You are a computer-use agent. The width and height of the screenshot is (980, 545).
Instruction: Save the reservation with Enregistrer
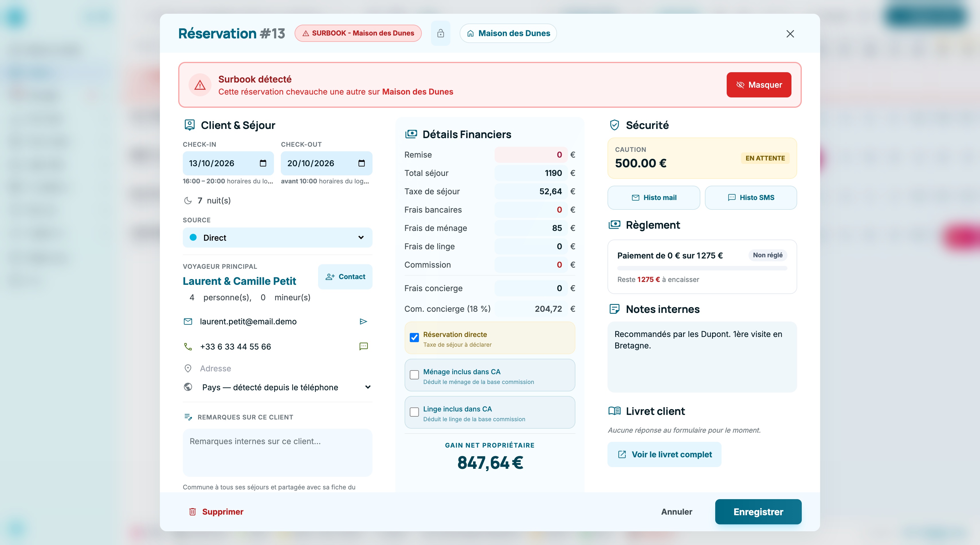pos(758,512)
